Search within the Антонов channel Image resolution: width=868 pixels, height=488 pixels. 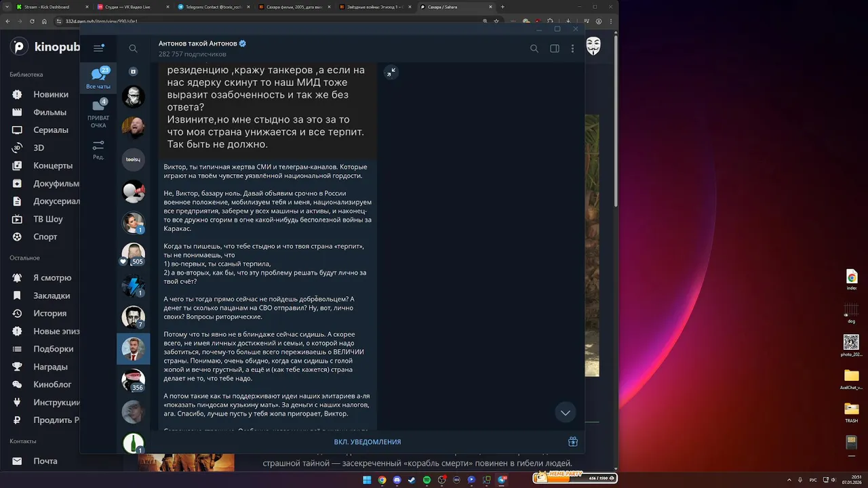(534, 49)
